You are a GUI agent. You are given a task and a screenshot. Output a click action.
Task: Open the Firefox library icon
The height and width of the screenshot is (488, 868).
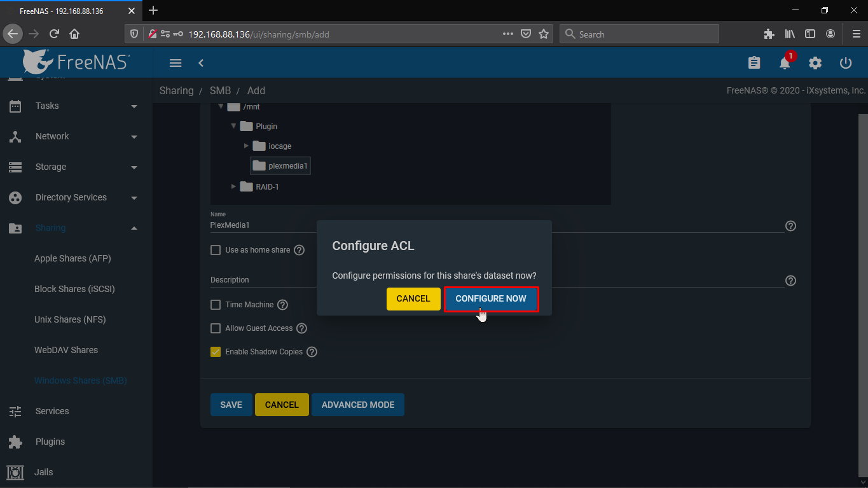point(790,34)
